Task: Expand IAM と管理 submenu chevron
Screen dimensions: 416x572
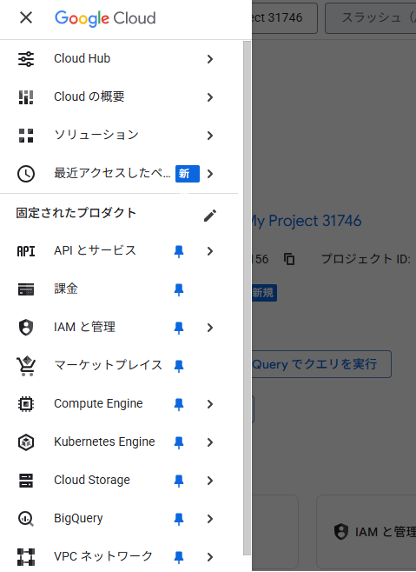Action: [210, 328]
